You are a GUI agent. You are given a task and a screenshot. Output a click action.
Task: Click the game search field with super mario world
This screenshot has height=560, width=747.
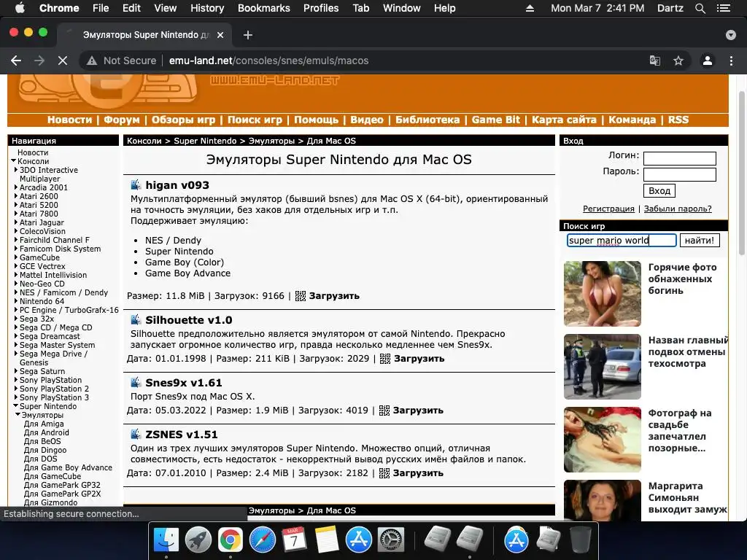[622, 241]
